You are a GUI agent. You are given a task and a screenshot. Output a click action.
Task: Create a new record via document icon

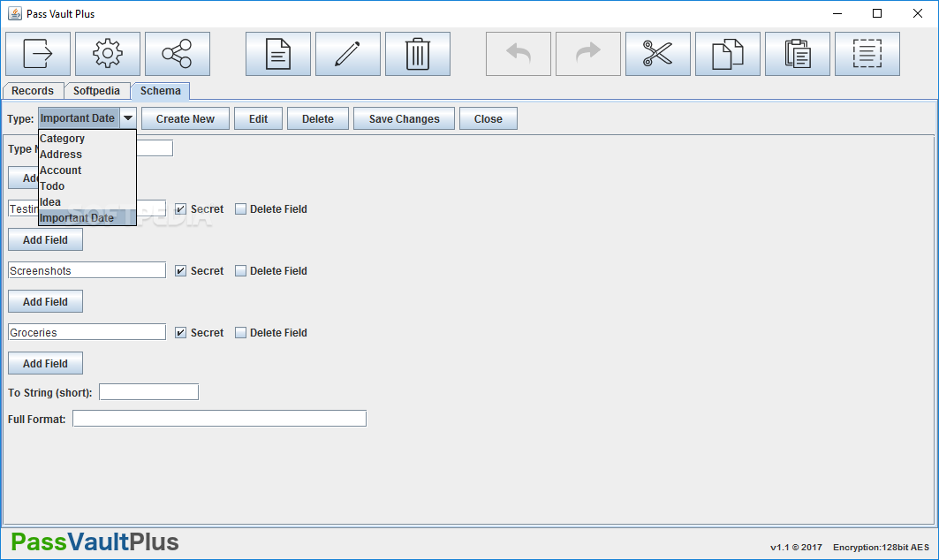pyautogui.click(x=278, y=54)
